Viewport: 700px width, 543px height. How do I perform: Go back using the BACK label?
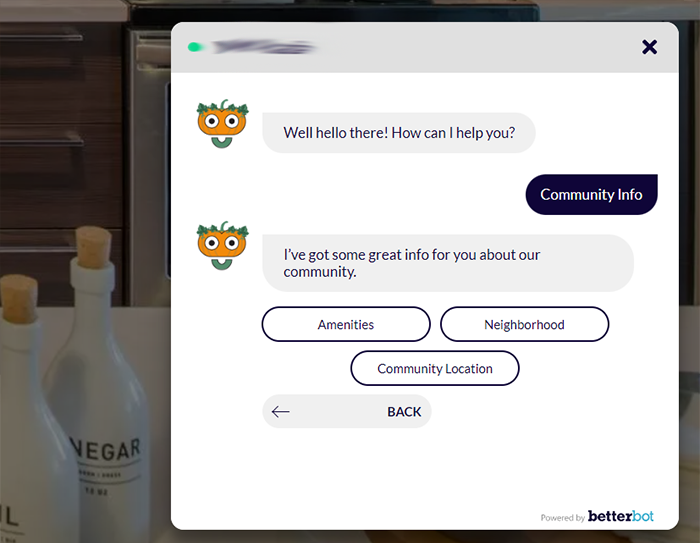[404, 411]
